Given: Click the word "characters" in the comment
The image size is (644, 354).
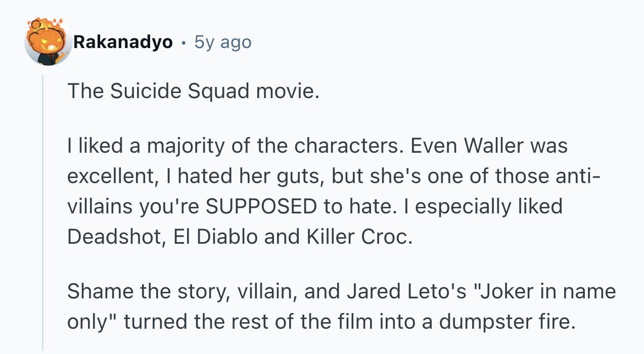Looking at the screenshot, I should click(x=348, y=146).
